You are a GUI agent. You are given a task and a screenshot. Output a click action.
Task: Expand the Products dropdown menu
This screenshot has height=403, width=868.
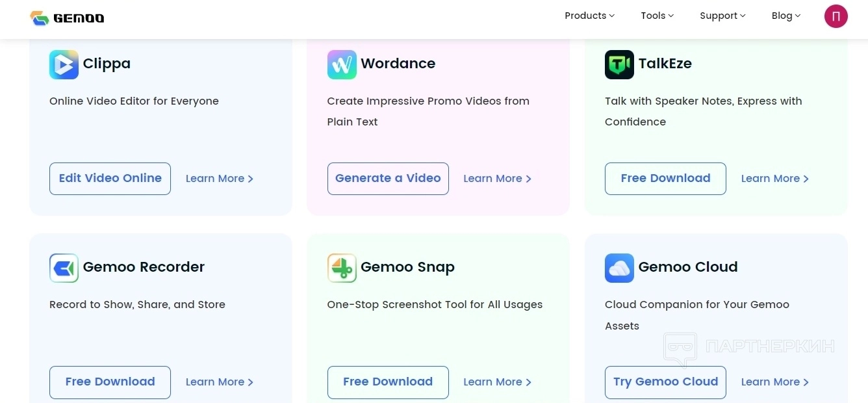[x=589, y=16]
